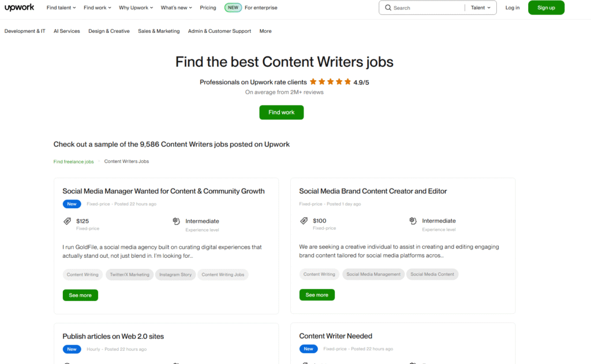Select the Twitter/X Marketing tag
Screen dimensions: 591x364
click(129, 275)
